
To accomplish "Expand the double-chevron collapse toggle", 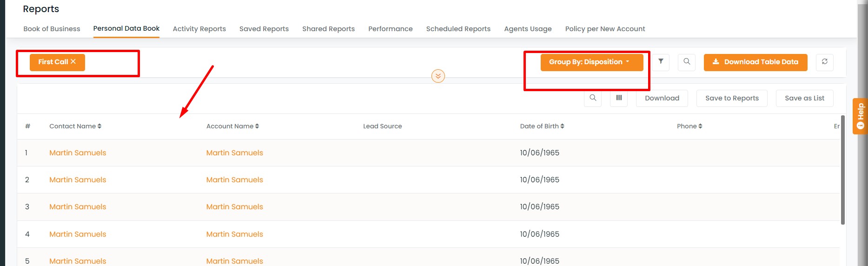I will pos(438,76).
